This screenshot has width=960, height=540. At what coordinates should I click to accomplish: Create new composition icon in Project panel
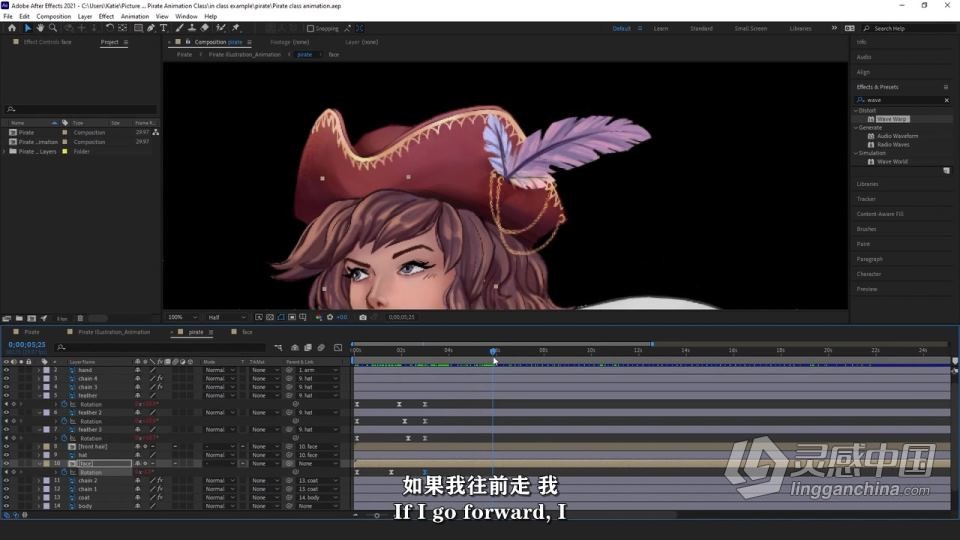31,318
